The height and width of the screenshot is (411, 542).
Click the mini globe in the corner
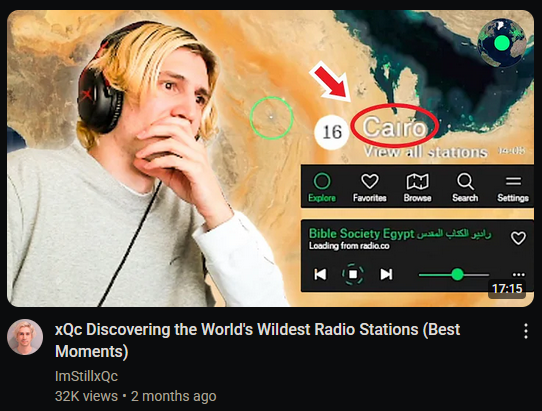[x=502, y=43]
